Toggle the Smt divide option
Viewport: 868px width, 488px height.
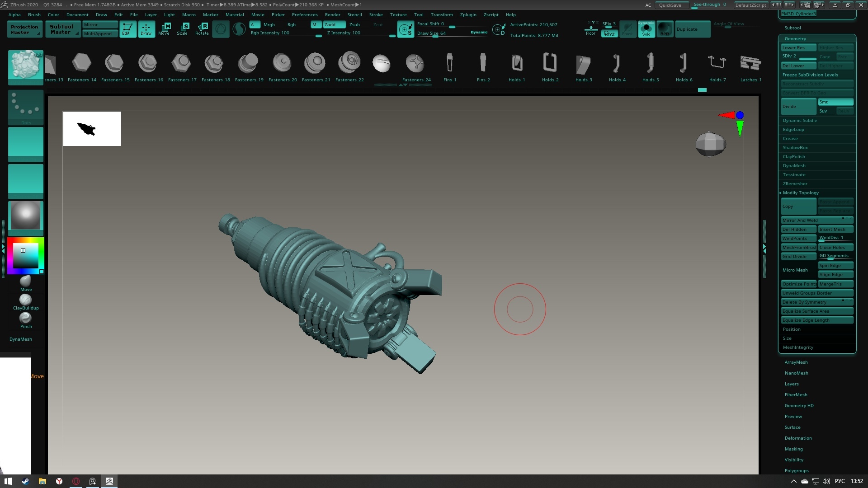point(835,102)
